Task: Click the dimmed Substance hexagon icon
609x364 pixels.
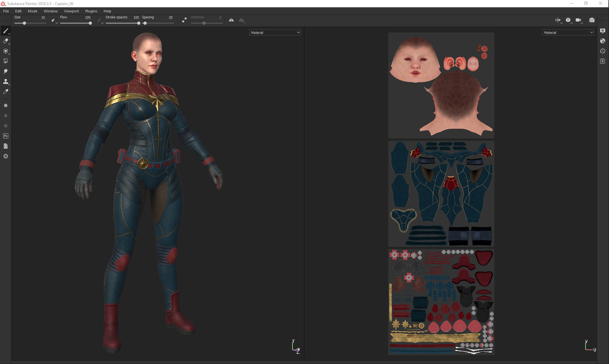Action: 5,126
